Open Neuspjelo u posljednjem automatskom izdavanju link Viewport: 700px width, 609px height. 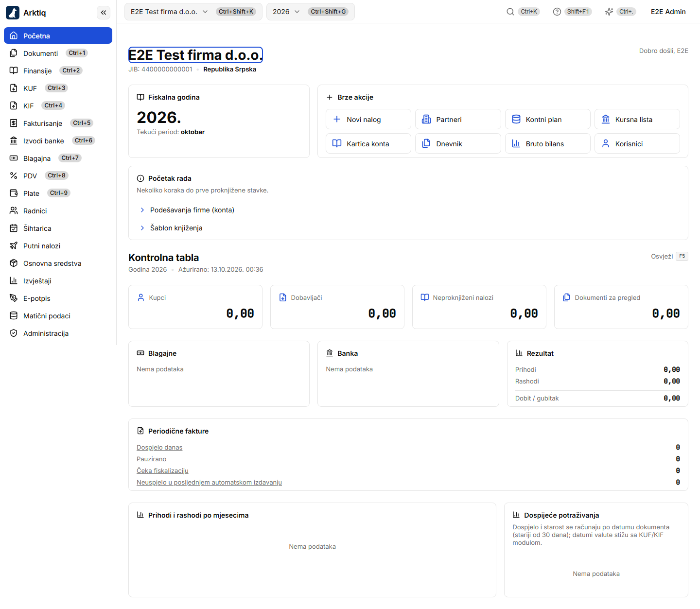(x=209, y=483)
